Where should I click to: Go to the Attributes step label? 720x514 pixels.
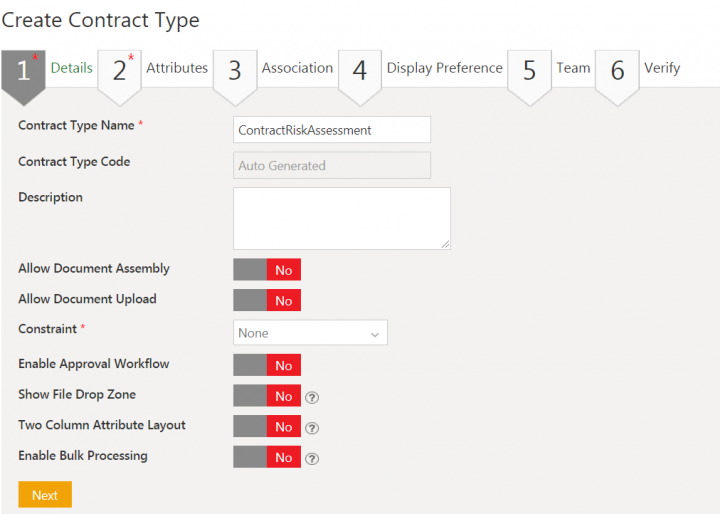(177, 68)
